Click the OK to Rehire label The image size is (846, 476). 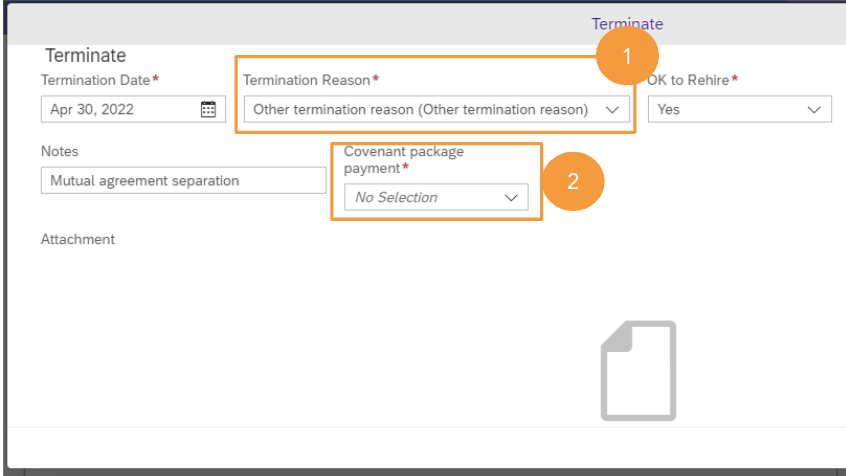pyautogui.click(x=688, y=80)
